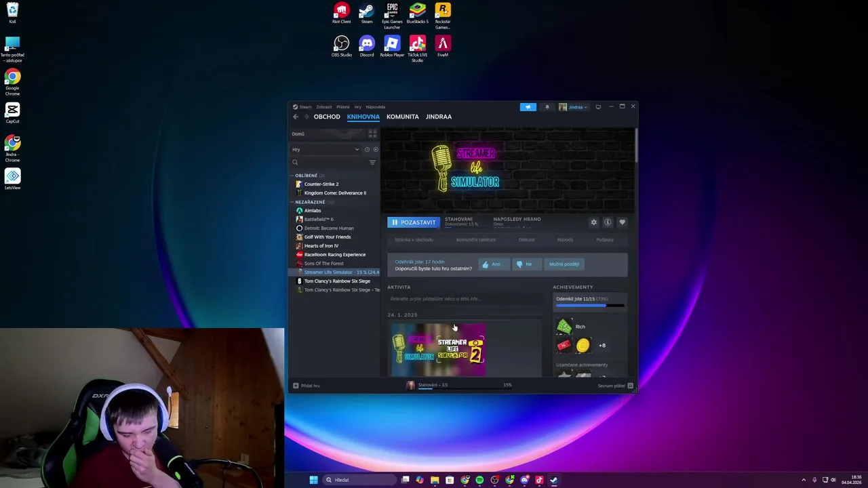This screenshot has height=488, width=868.
Task: Open FiveM desktop shortcut
Action: 443,47
